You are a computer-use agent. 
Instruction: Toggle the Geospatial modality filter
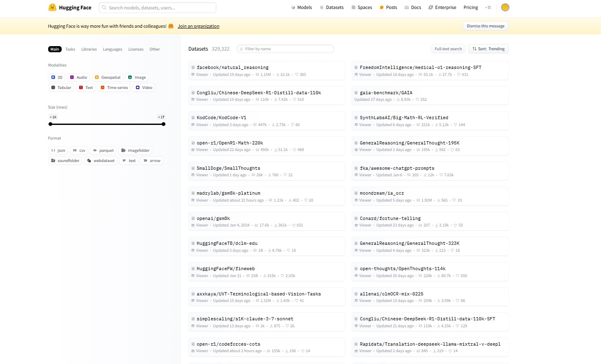click(x=108, y=77)
